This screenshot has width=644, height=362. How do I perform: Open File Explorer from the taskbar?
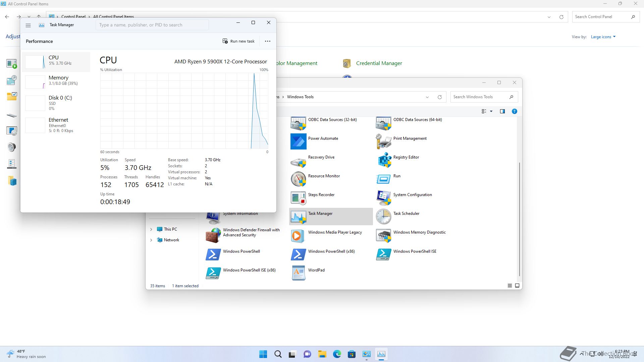click(x=322, y=354)
